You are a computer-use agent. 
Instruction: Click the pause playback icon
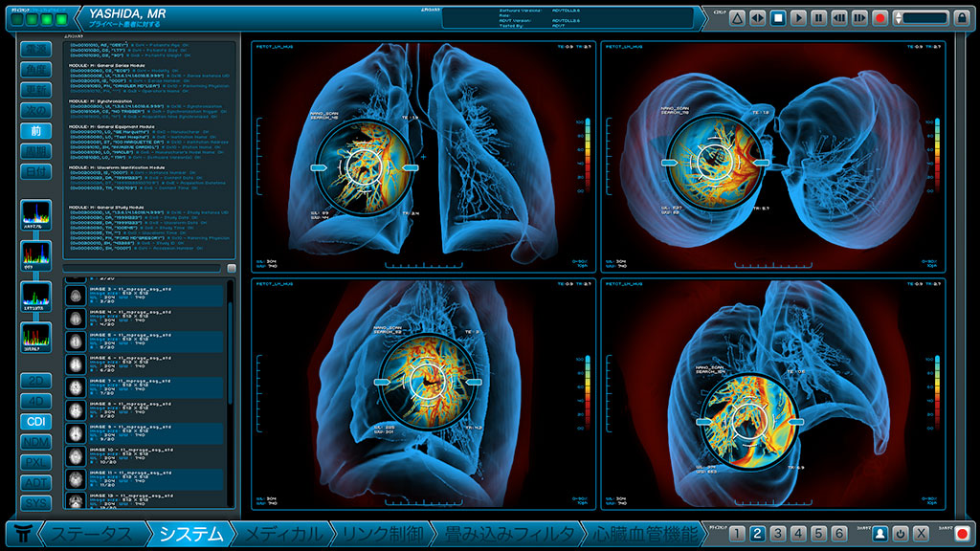pos(819,17)
